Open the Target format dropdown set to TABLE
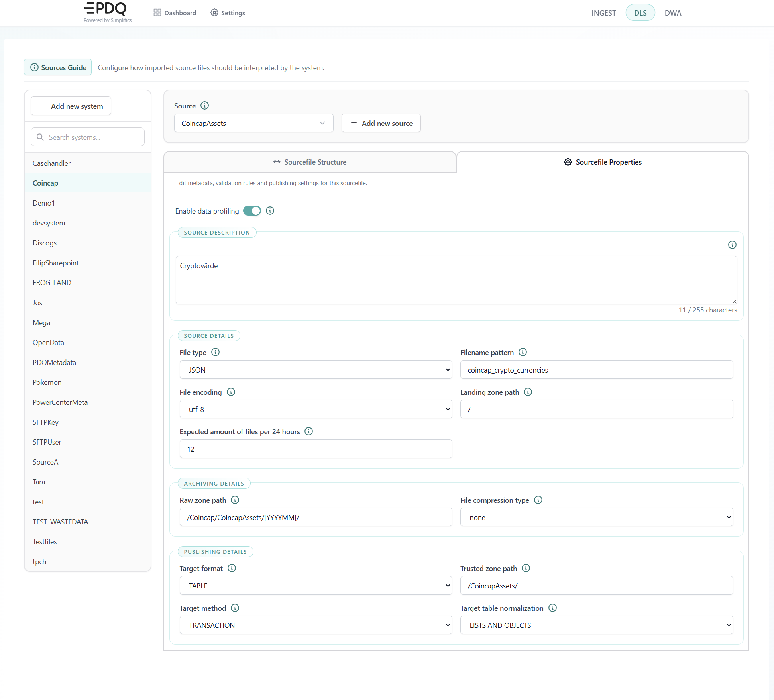The width and height of the screenshot is (774, 700). (316, 586)
